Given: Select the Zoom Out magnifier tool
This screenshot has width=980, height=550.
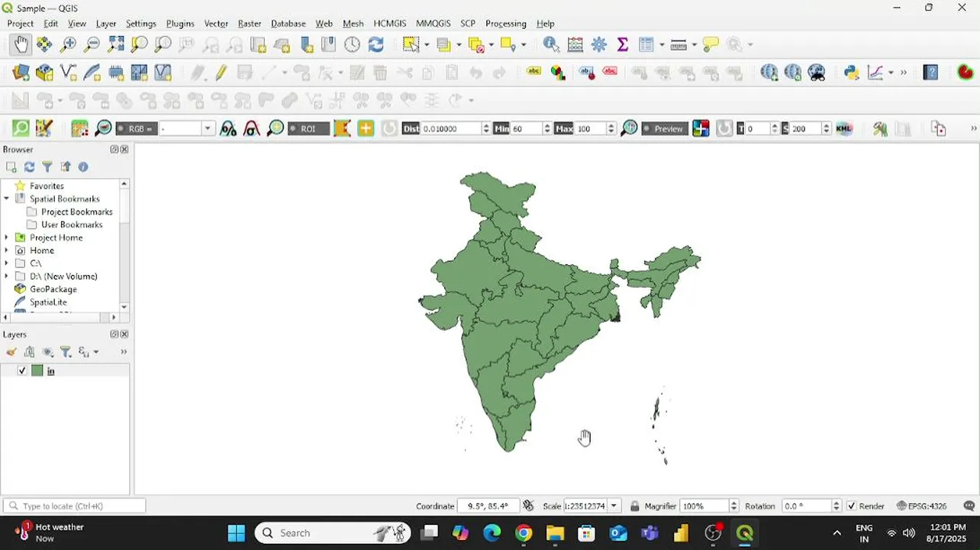Looking at the screenshot, I should pos(92,44).
